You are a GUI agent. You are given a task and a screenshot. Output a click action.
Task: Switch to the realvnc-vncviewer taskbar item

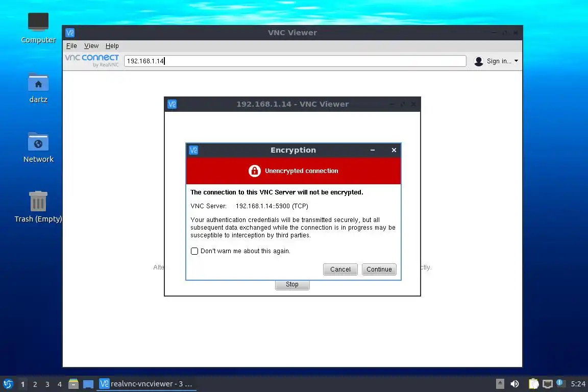(x=146, y=384)
